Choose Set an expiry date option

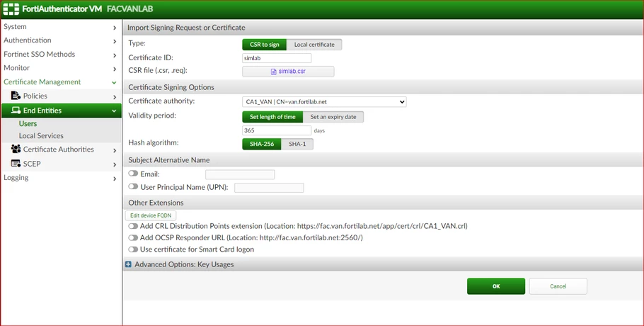point(333,117)
